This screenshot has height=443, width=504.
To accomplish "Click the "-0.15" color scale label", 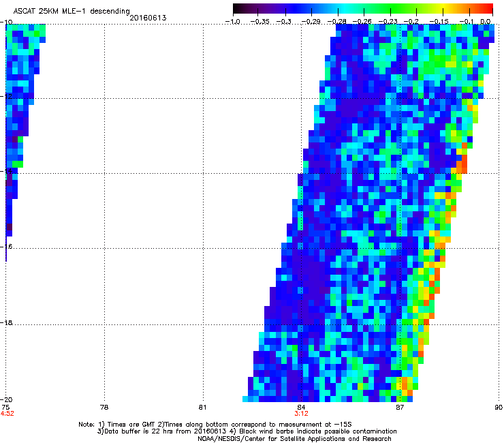I will click(x=439, y=22).
